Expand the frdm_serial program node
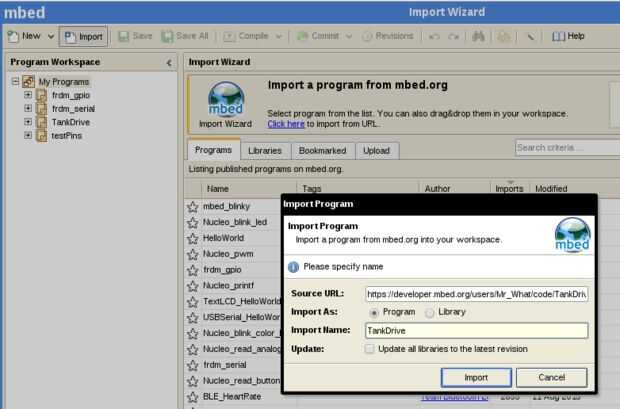Viewport: 620px width, 409px height. tap(28, 108)
